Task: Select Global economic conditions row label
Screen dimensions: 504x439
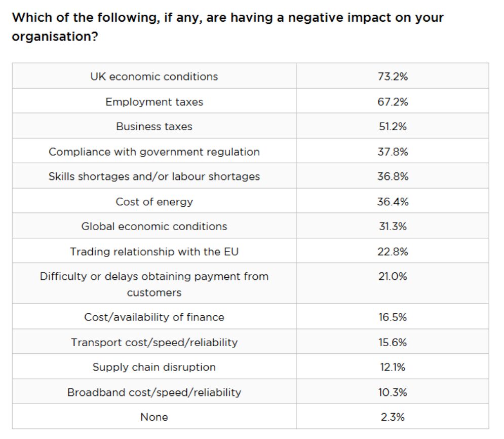Action: [154, 227]
